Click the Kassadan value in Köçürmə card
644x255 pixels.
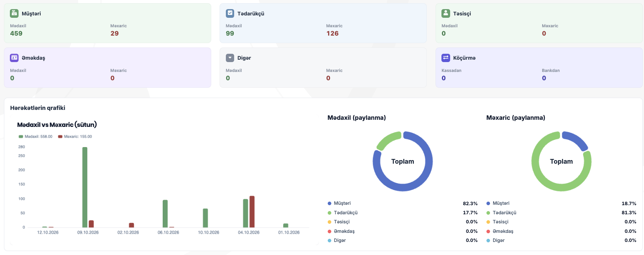pyautogui.click(x=444, y=78)
